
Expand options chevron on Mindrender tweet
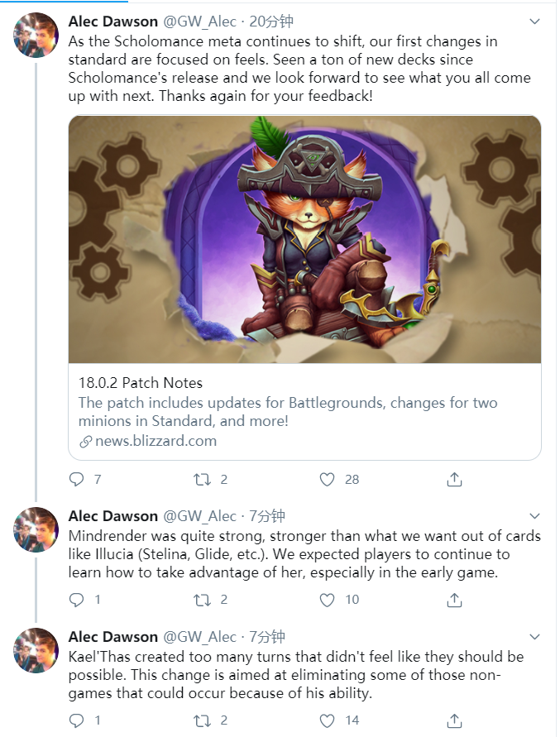click(534, 515)
